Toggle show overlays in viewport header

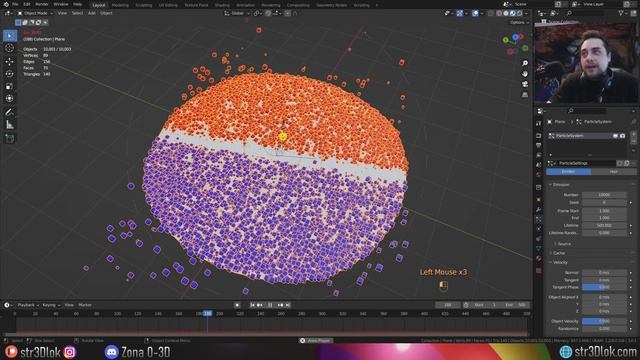tap(475, 13)
